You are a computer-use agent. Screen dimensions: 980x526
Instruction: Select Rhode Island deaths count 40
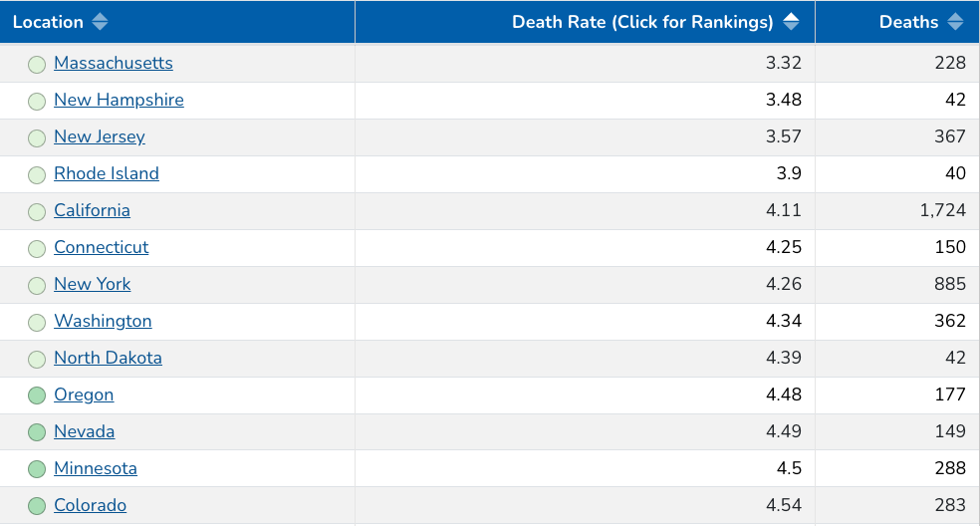[956, 173]
